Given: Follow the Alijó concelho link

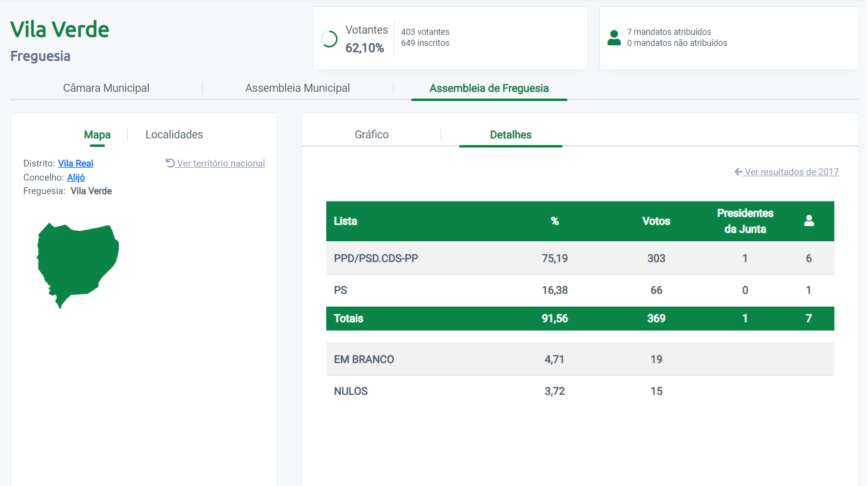Looking at the screenshot, I should pyautogui.click(x=76, y=178).
